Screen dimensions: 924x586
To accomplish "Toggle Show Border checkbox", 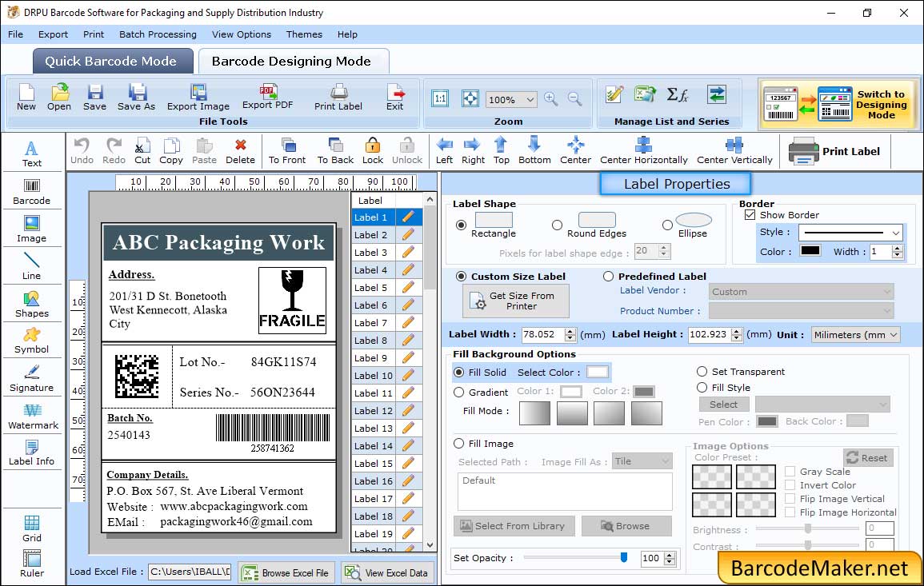I will (750, 215).
